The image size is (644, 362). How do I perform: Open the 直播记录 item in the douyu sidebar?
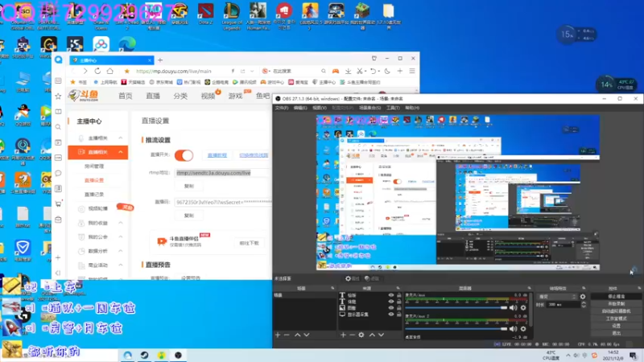pos(94,195)
